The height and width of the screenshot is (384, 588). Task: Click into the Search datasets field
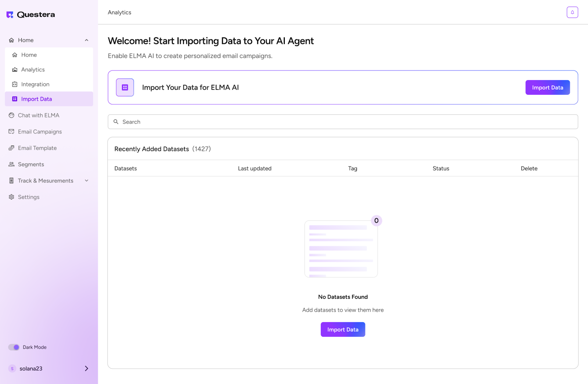(345, 122)
